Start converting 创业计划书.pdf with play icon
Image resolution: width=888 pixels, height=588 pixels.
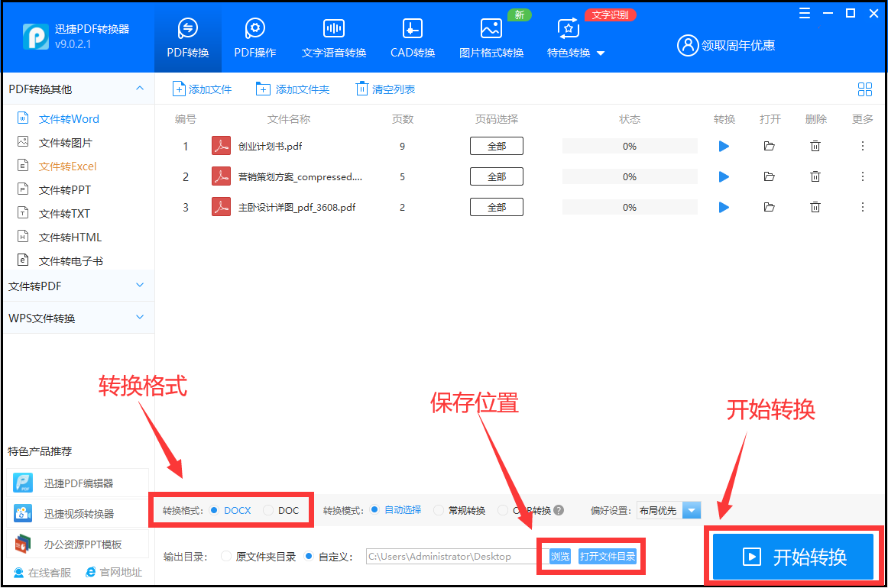[x=724, y=146]
